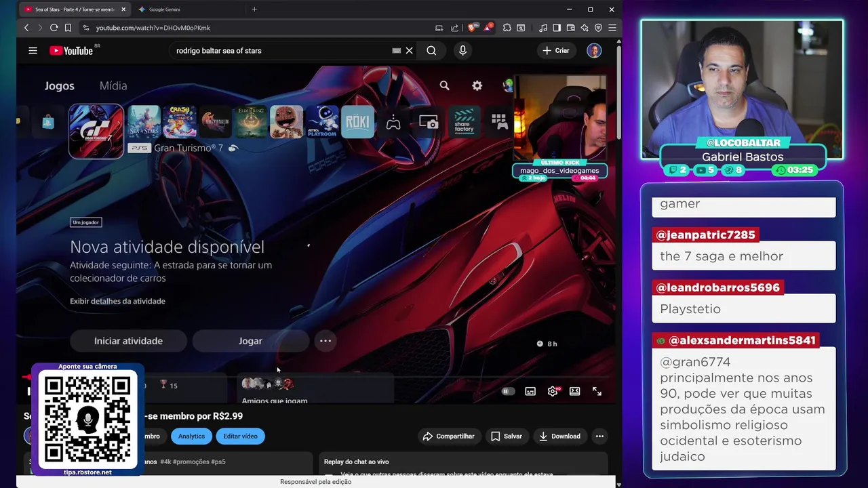Open the browser extensions puzzle icon
Viewport: 868px width, 488px height.
pos(507,28)
